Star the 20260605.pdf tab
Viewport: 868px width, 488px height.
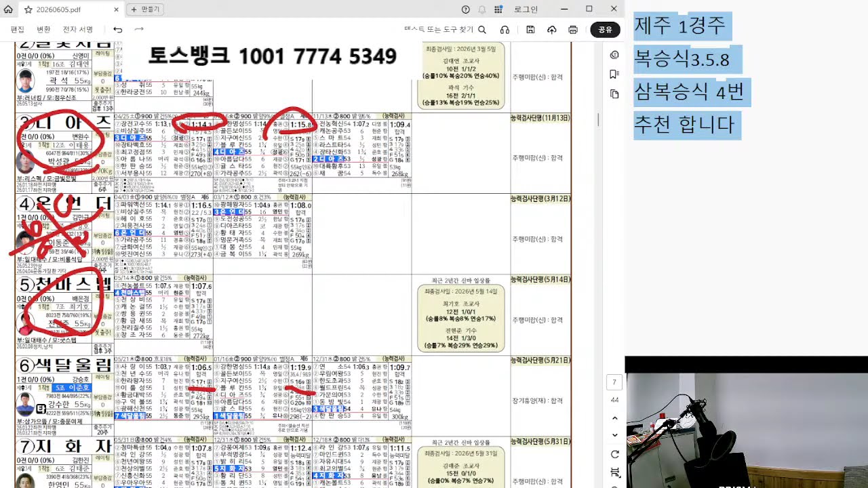point(28,9)
